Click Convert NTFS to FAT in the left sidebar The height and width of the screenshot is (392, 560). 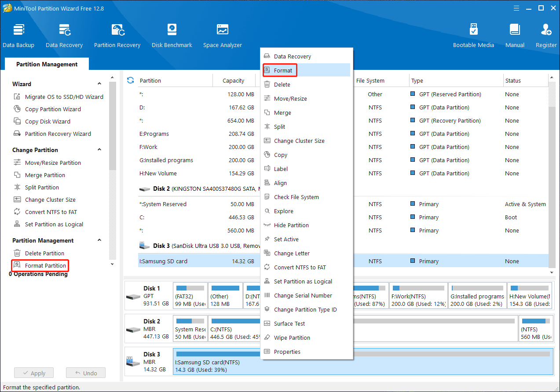45,212
